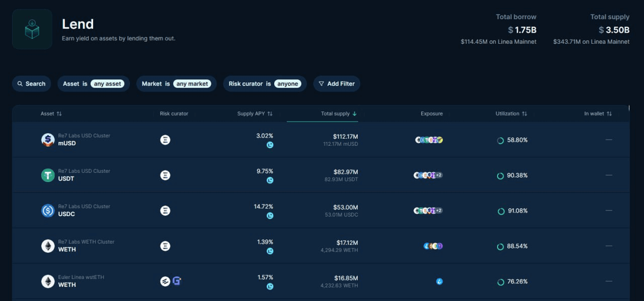The width and height of the screenshot is (644, 301).
Task: Open the Risk curator 'anyone' dropdown
Action: (x=288, y=84)
